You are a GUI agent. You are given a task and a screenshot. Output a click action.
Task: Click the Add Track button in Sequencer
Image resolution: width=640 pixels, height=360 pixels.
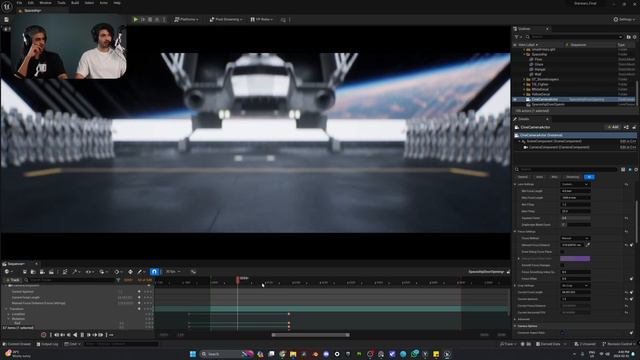[x=12, y=280]
